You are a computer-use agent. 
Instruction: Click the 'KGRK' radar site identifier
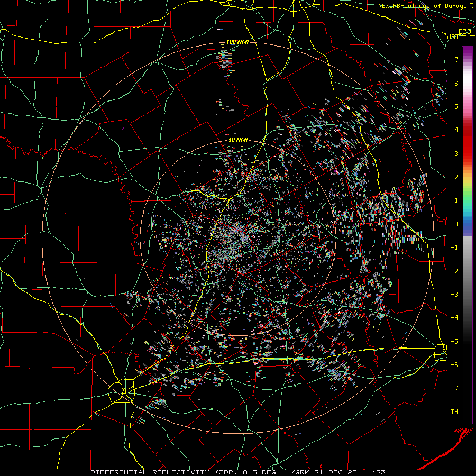[300, 472]
